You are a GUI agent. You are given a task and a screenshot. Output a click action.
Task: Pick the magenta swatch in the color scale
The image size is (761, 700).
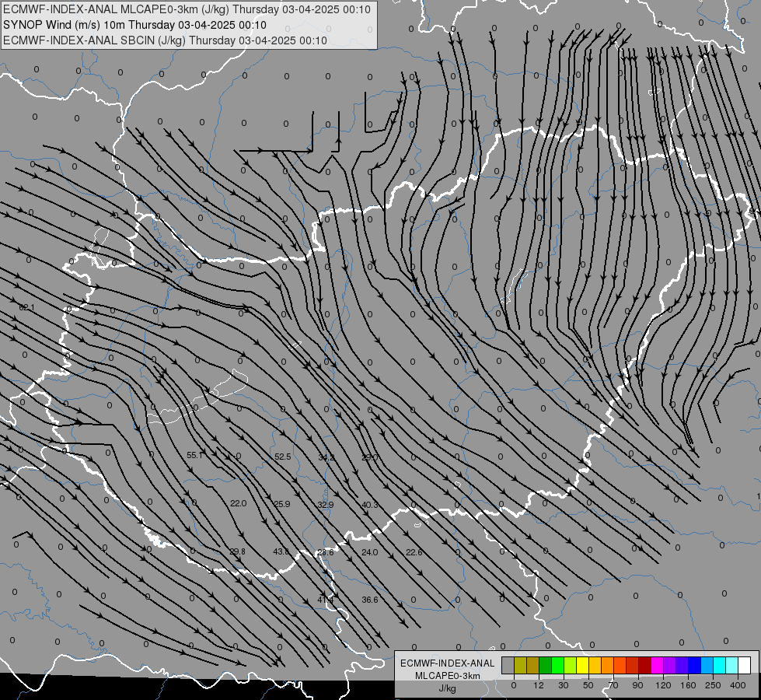(x=657, y=665)
